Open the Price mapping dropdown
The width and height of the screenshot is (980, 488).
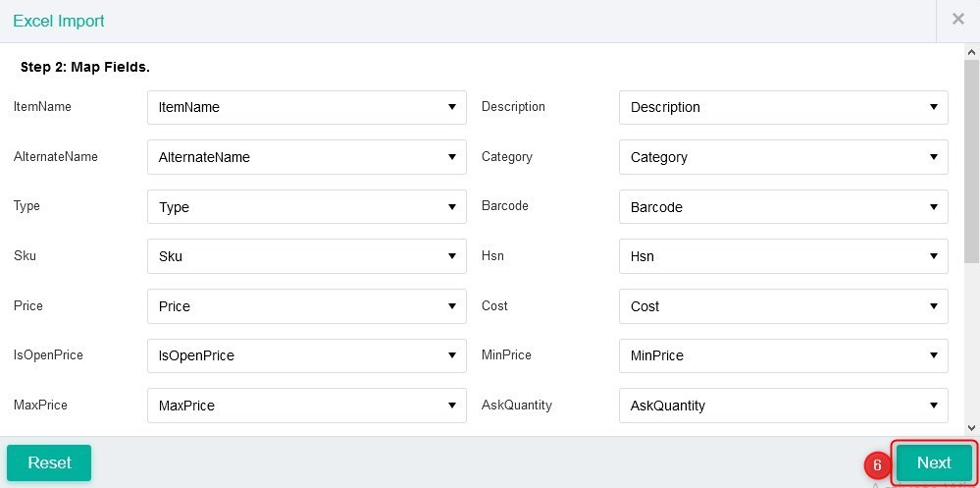[306, 306]
